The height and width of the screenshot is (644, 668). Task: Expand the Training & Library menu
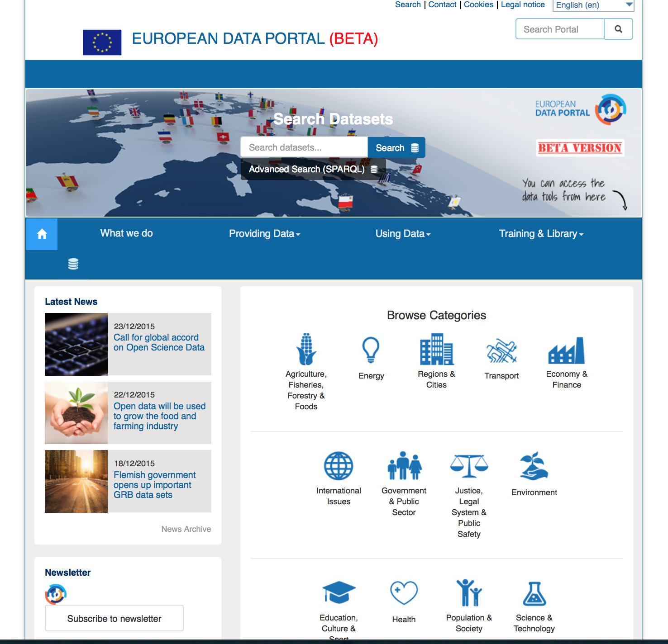pos(541,234)
